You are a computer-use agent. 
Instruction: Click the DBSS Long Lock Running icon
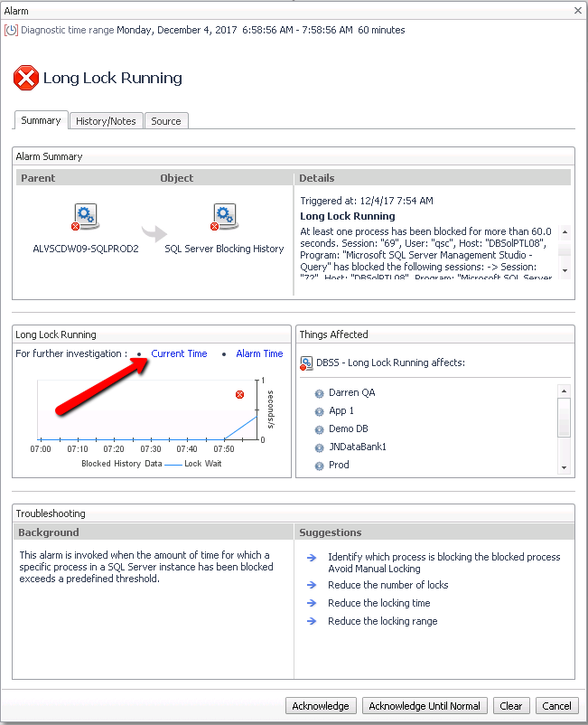(306, 363)
